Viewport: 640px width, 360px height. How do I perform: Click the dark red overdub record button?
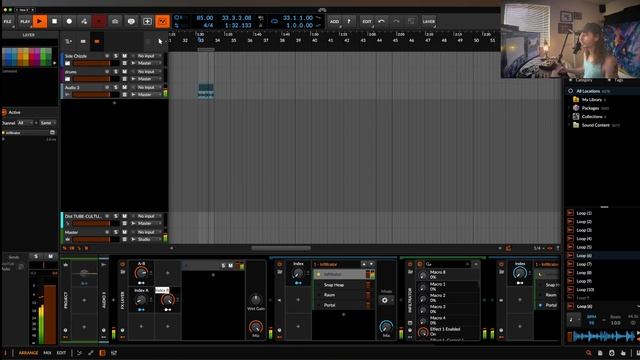99,21
